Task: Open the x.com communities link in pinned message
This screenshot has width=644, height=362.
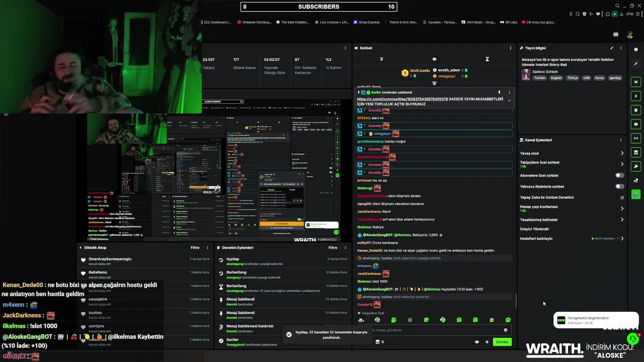Action: click(x=403, y=99)
